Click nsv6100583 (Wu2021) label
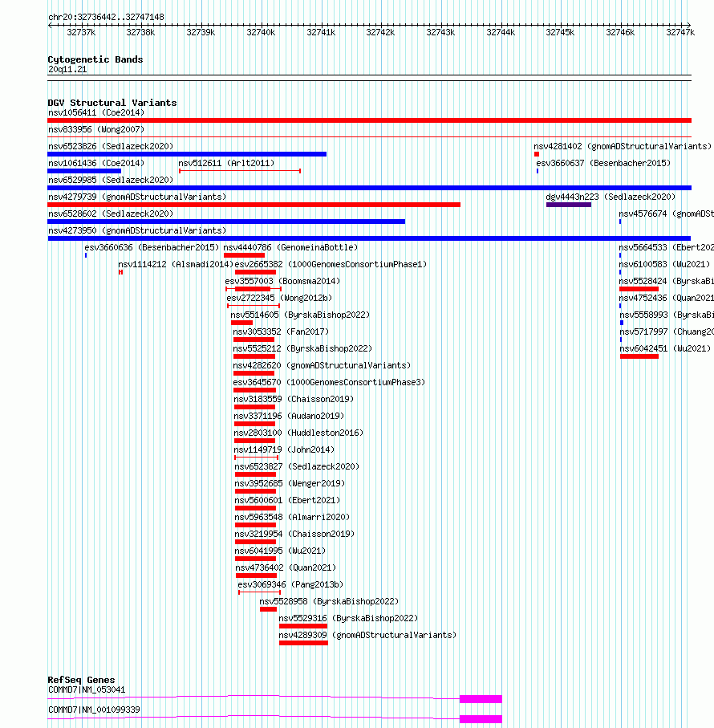The width and height of the screenshot is (714, 728). [x=664, y=264]
